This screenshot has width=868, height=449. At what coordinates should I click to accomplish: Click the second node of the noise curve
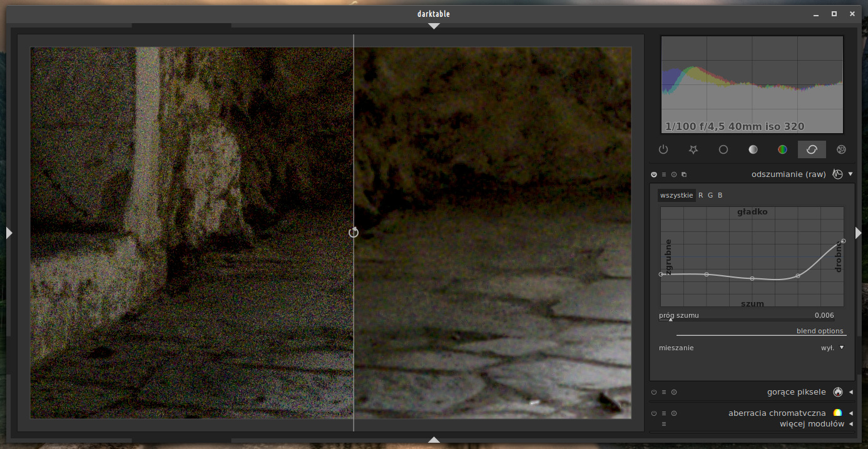click(707, 274)
